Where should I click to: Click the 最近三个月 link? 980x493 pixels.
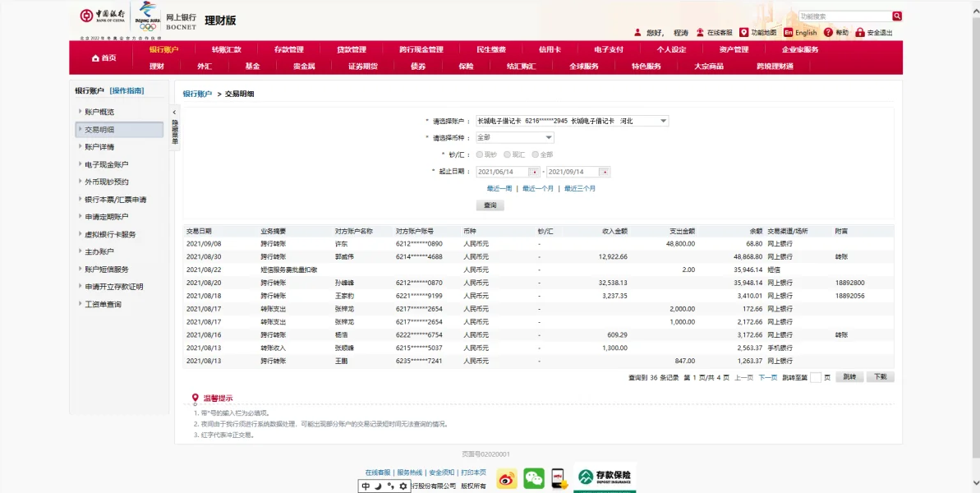[580, 189]
